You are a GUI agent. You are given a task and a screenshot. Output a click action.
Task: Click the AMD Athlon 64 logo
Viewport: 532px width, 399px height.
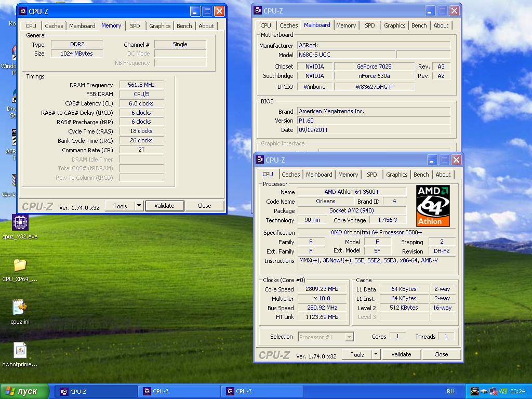(x=433, y=206)
